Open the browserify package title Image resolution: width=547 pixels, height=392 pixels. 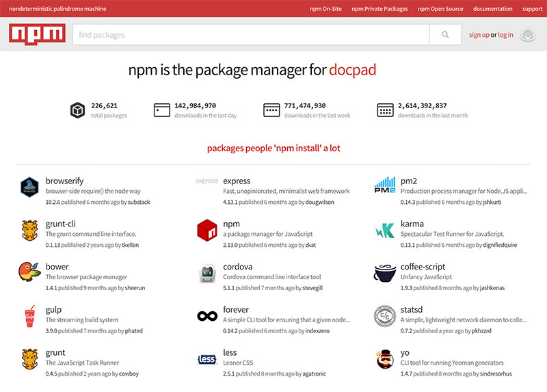(64, 181)
